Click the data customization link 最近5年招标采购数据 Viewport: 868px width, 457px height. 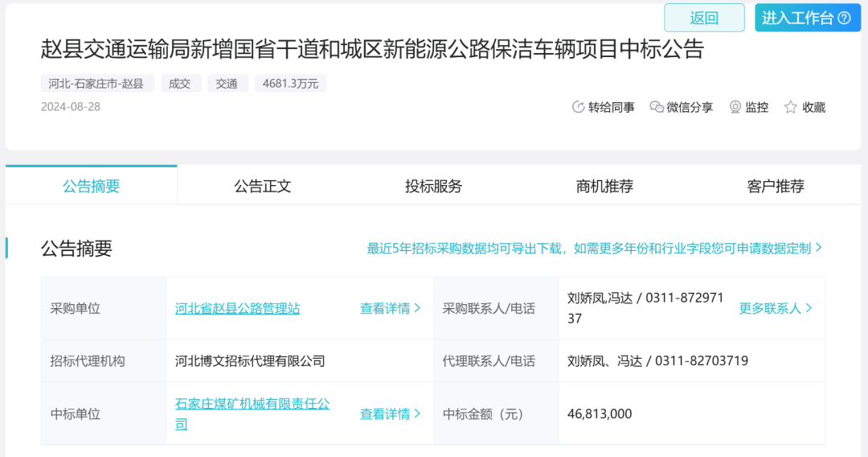[x=595, y=248]
